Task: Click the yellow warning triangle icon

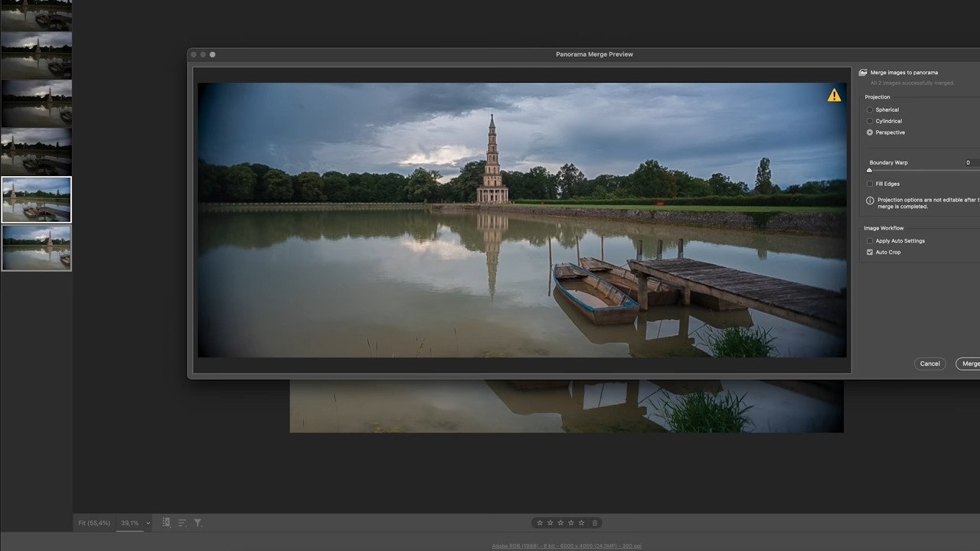Action: tap(834, 95)
